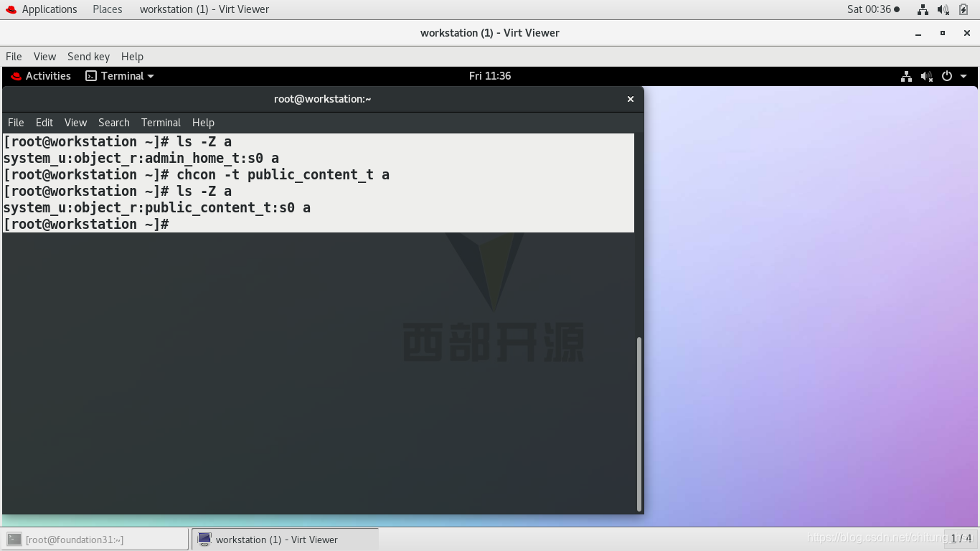The height and width of the screenshot is (551, 980).
Task: Click admin_home_t context output line
Action: 141,159
